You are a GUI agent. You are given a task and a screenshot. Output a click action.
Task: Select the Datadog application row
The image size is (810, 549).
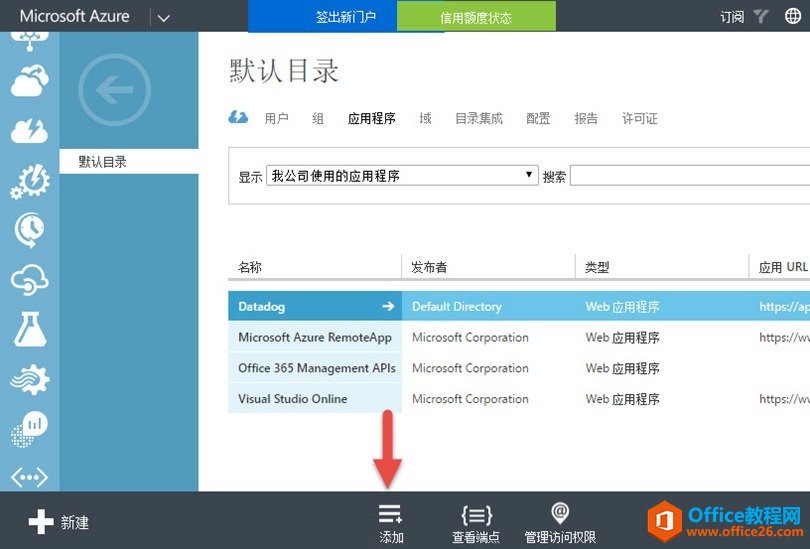(519, 306)
